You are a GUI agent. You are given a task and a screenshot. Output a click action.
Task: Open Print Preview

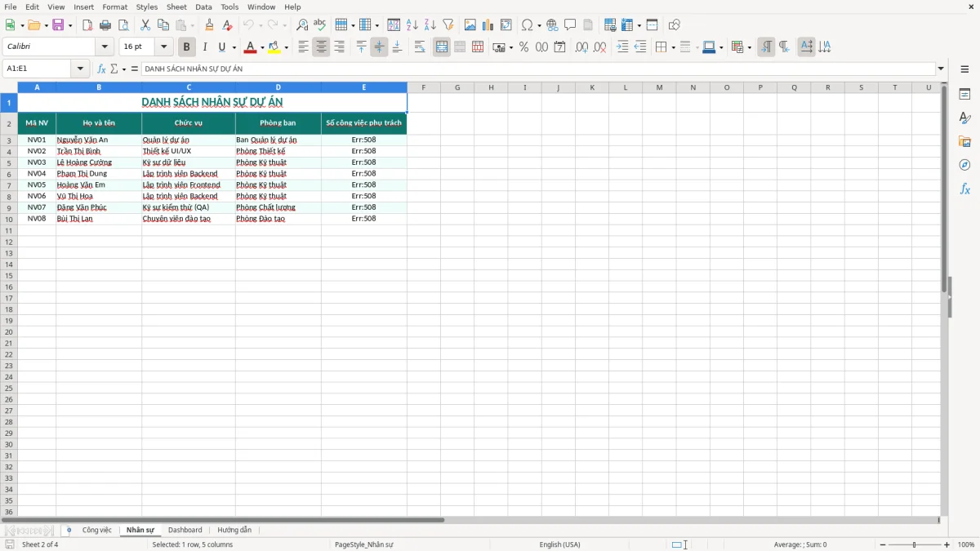(x=123, y=25)
